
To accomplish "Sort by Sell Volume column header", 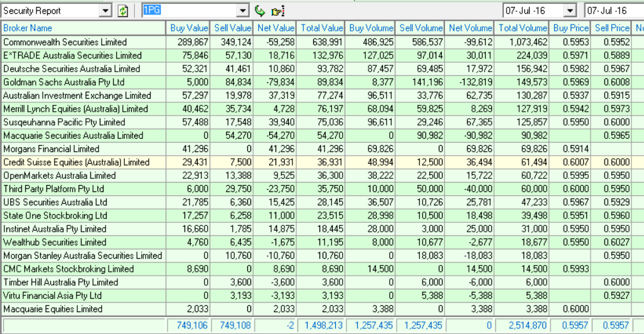I will pyautogui.click(x=420, y=28).
